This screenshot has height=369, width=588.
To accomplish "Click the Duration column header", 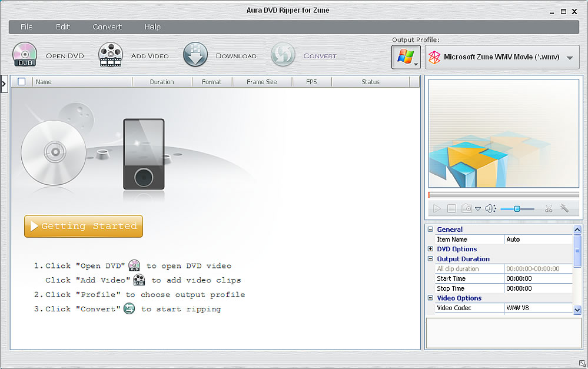I will tap(162, 82).
